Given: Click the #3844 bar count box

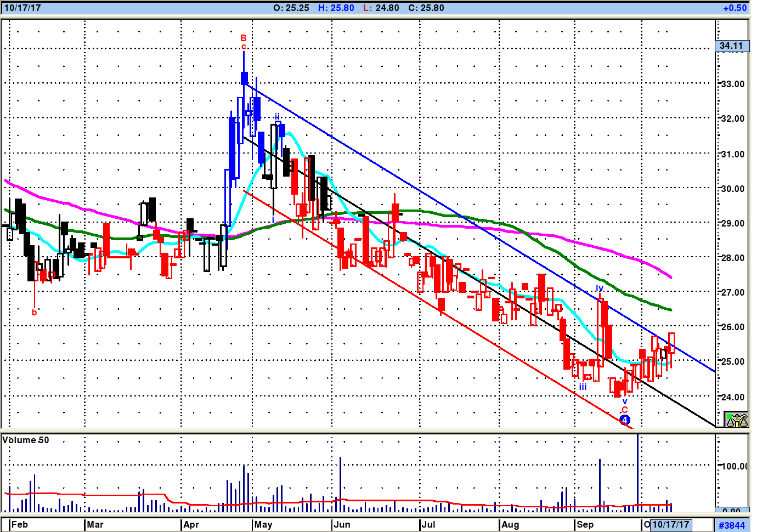Looking at the screenshot, I should click(x=732, y=525).
